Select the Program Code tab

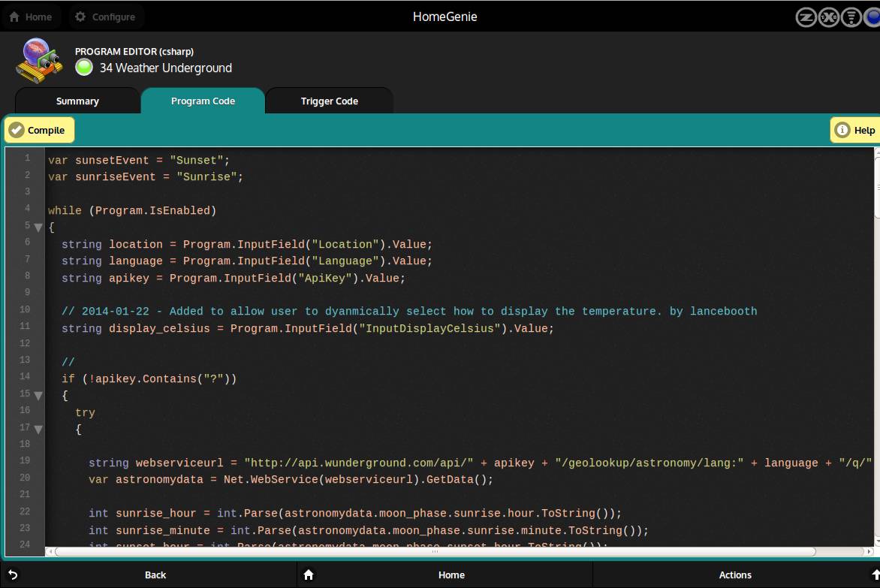pos(203,101)
